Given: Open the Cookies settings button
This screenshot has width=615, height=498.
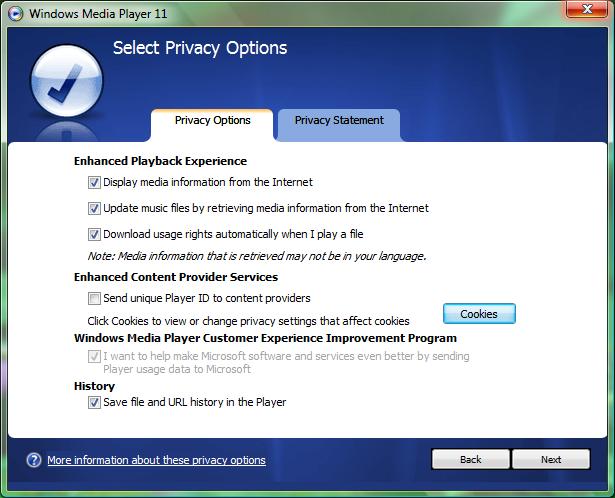Looking at the screenshot, I should pos(479,314).
